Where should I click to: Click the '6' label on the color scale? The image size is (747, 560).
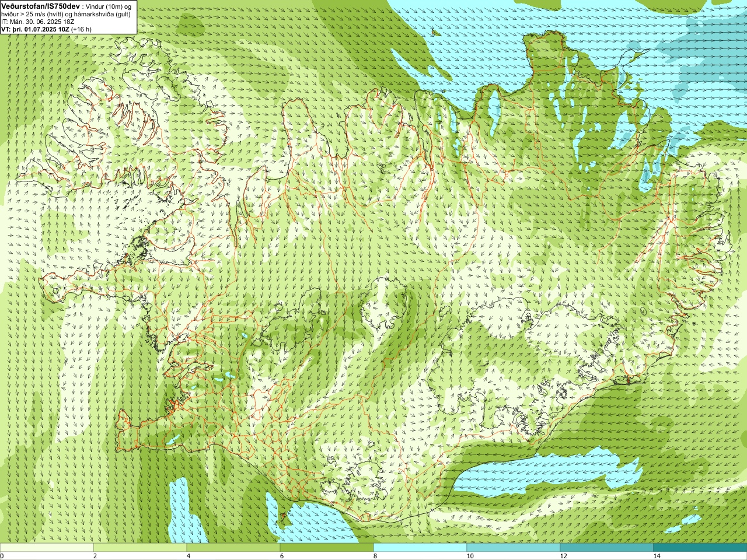click(282, 556)
